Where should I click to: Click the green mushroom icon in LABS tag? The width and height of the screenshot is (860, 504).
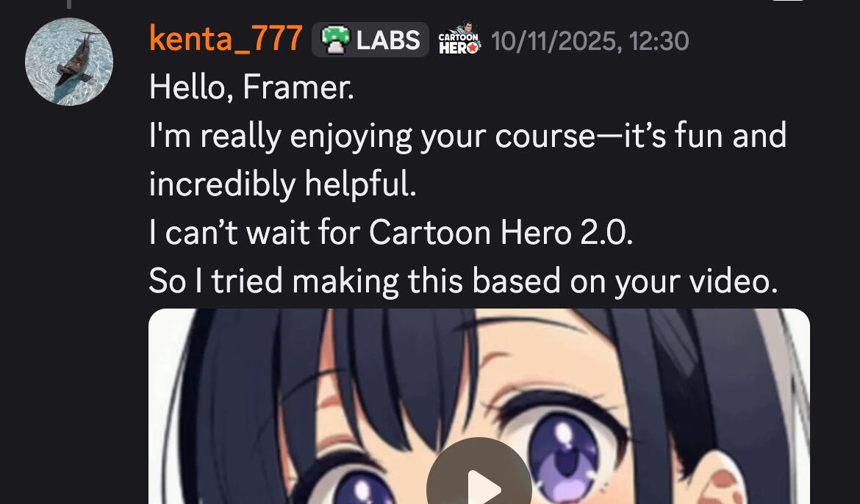tap(336, 40)
